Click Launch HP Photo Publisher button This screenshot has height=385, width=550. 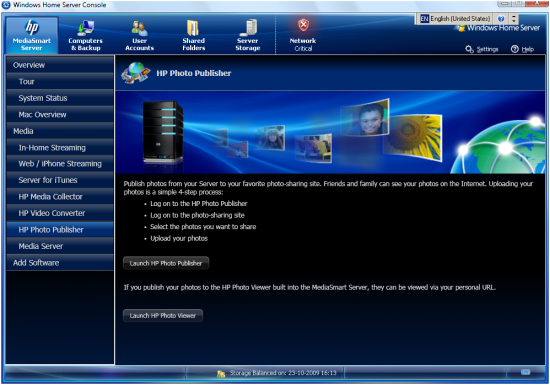coord(166,263)
